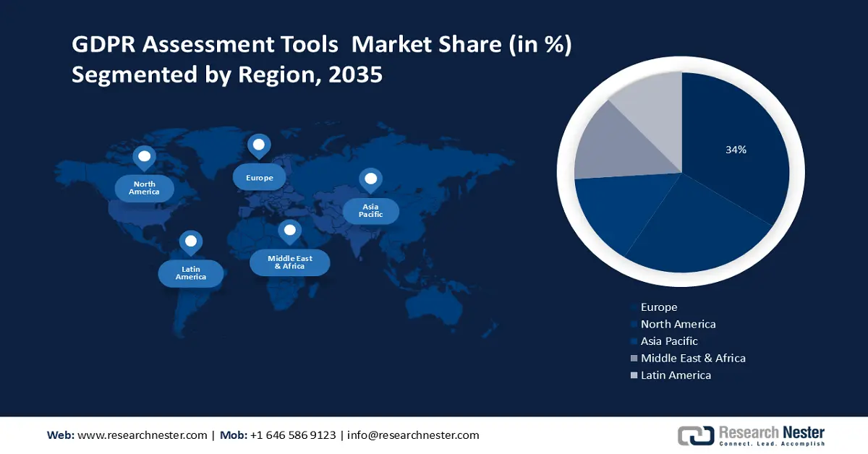Select the North America region label
Screen dimensions: 868x454
(x=144, y=188)
